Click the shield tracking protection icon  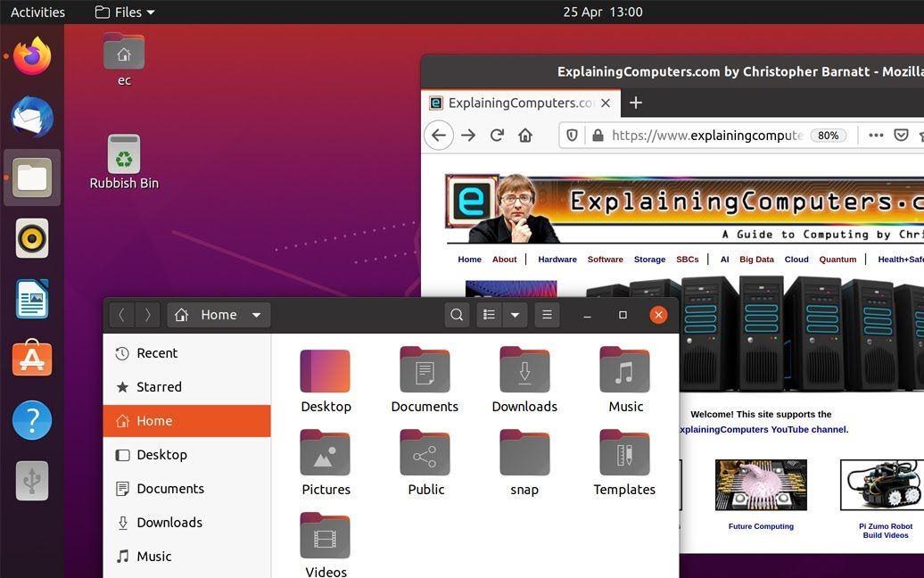pos(572,135)
